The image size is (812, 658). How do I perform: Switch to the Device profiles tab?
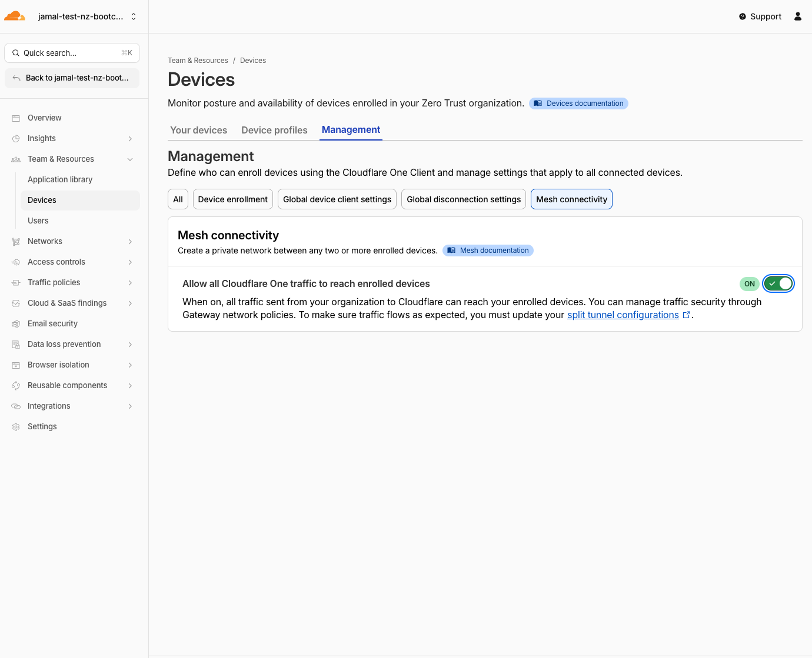(274, 131)
